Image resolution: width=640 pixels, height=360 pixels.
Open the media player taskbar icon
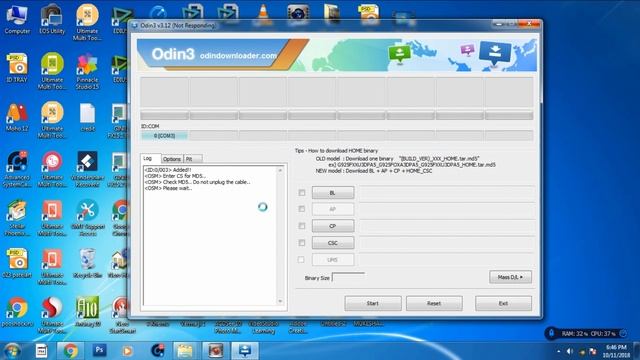click(127, 351)
